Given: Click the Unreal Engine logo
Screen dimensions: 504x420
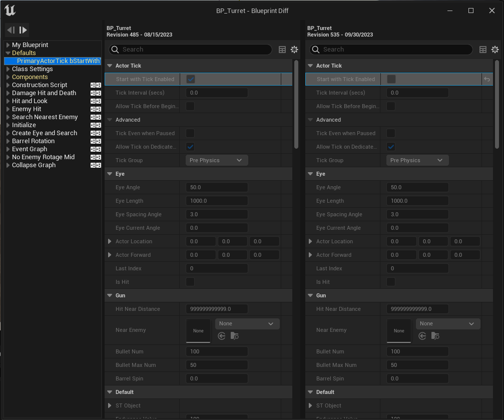Looking at the screenshot, I should (x=10, y=10).
